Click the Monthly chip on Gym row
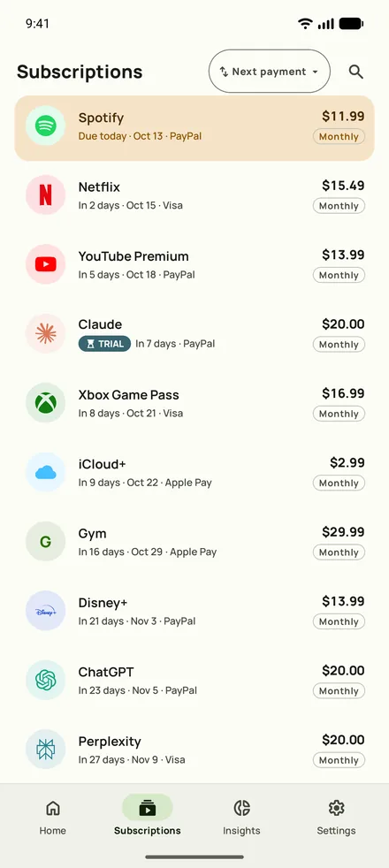Viewport: 389px width, 868px height. click(339, 552)
